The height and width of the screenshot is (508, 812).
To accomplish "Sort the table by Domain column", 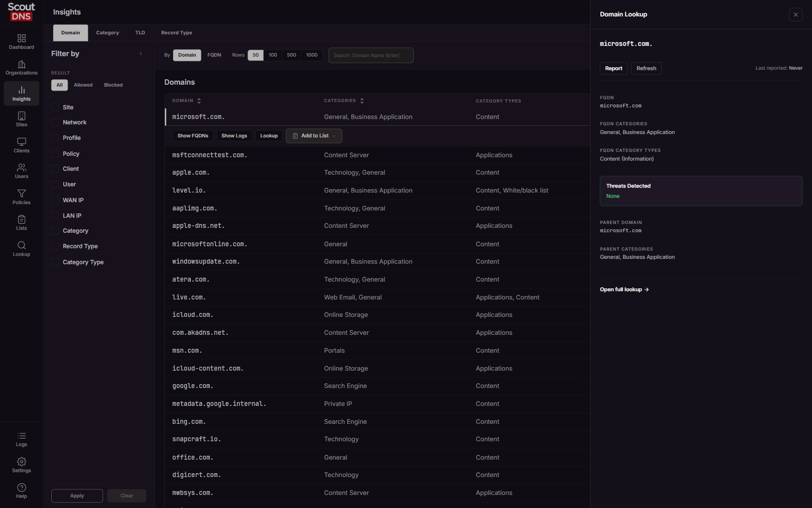I will tap(187, 101).
